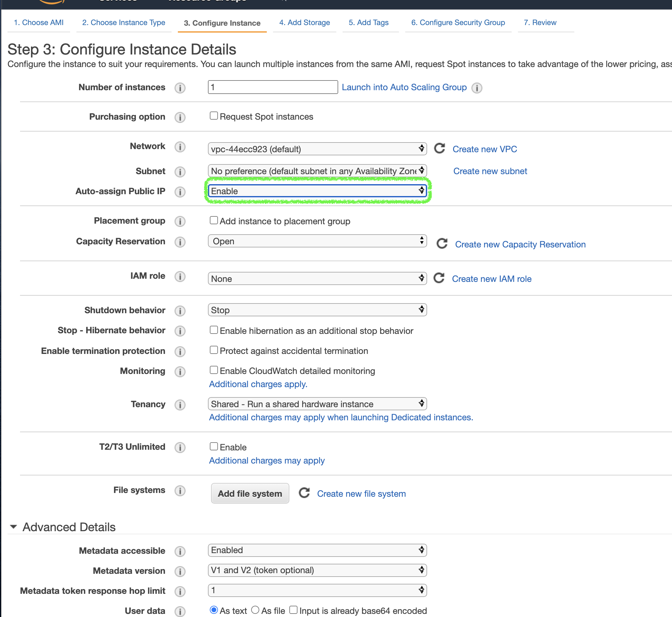Open the Auto-assign Public IP dropdown

coord(317,191)
